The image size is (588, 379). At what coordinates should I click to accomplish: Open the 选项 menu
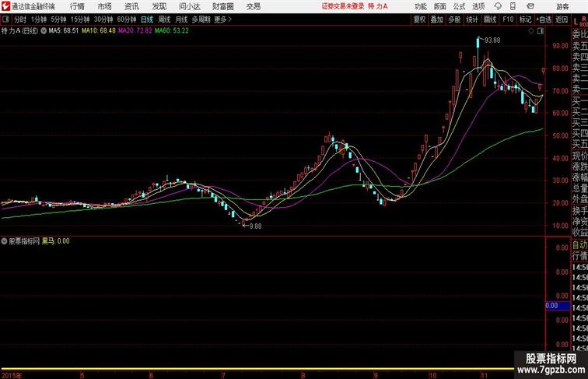[x=478, y=6]
